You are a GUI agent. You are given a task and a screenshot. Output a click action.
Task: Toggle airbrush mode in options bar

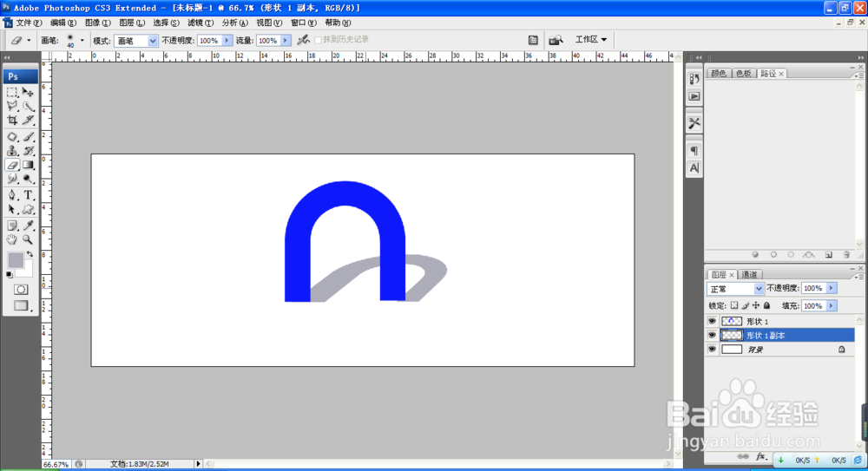(303, 40)
